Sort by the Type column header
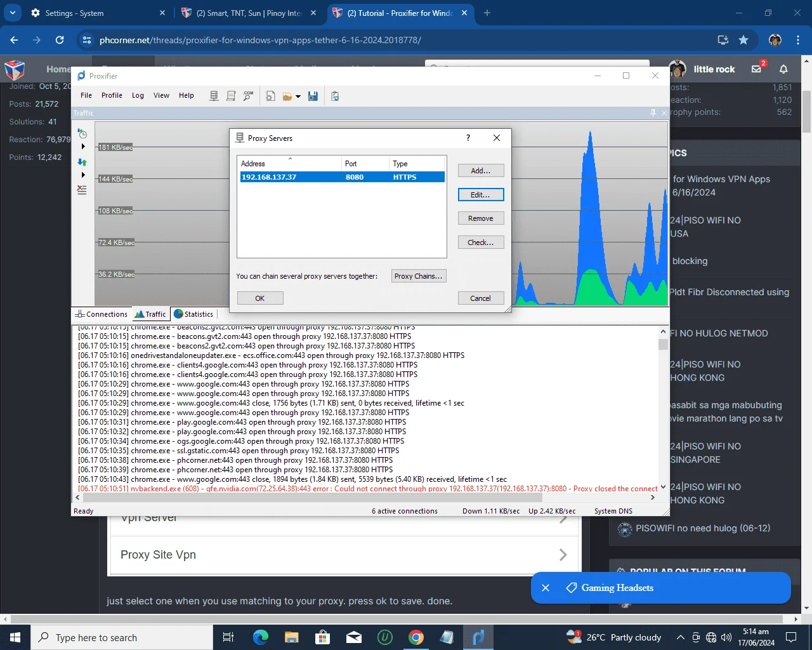 tap(417, 163)
